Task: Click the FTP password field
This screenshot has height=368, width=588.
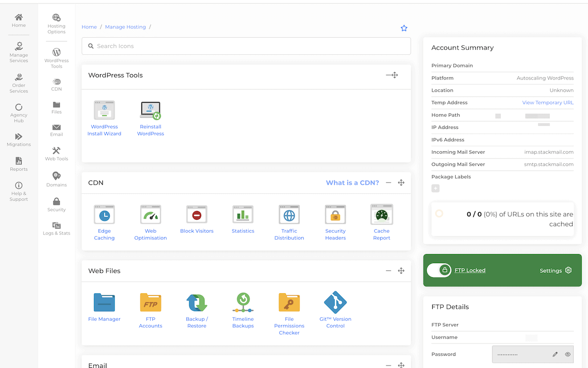Action: click(533, 354)
